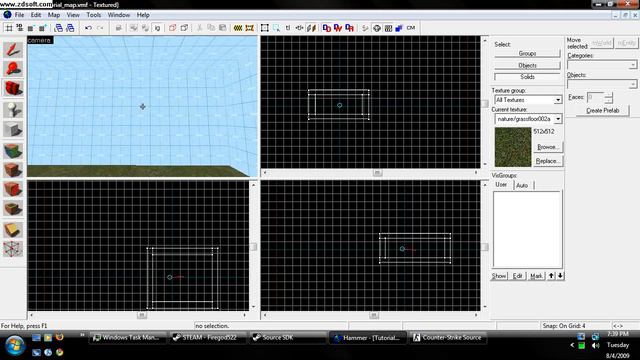Toggle the 3D grid display
Image resolution: width=640 pixels, height=360 pixels.
tap(20, 28)
